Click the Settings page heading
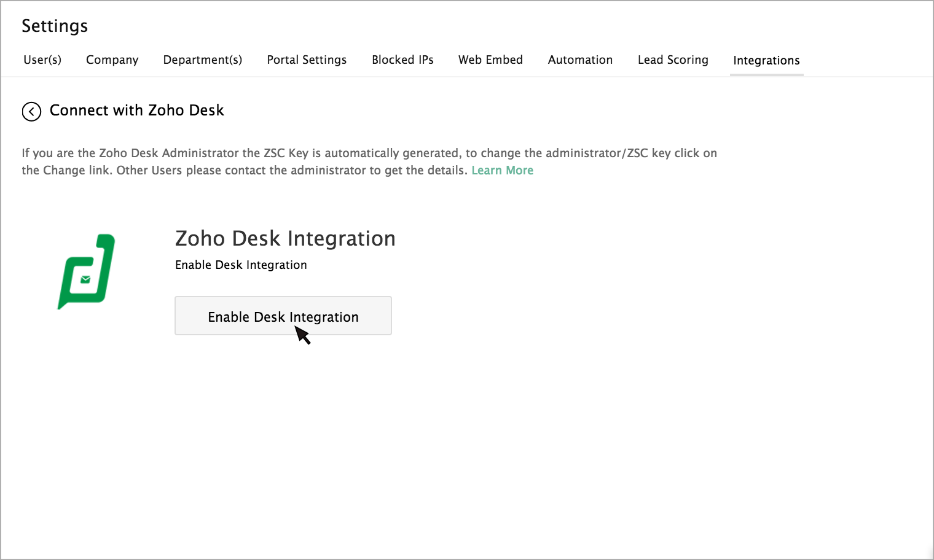The height and width of the screenshot is (560, 934). pyautogui.click(x=55, y=26)
